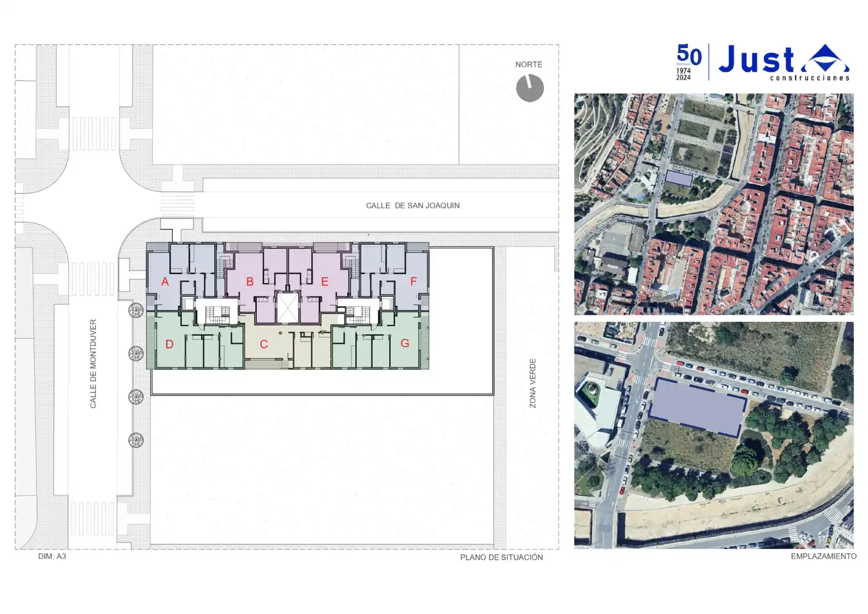Click the red letter G apartment label

pyautogui.click(x=405, y=343)
